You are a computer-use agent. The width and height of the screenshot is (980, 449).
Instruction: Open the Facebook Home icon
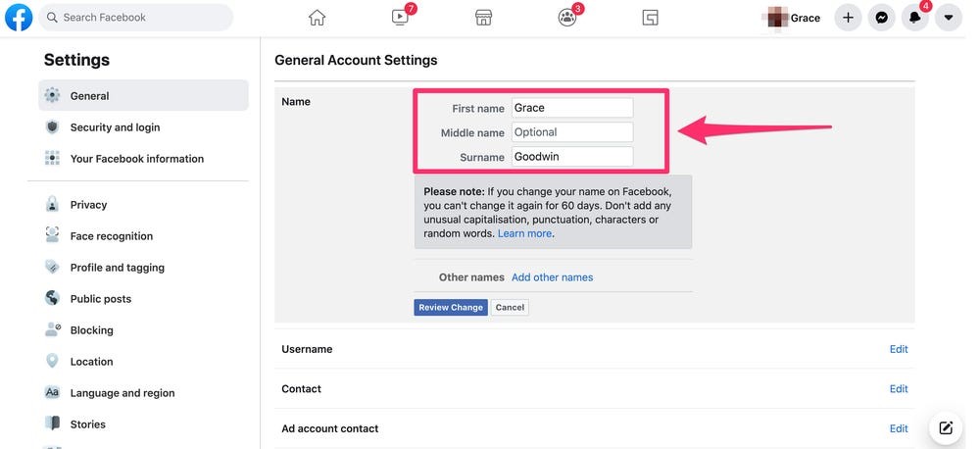click(317, 18)
